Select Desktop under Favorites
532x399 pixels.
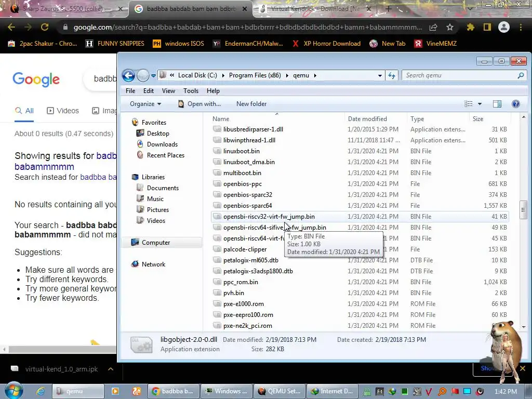pos(158,134)
